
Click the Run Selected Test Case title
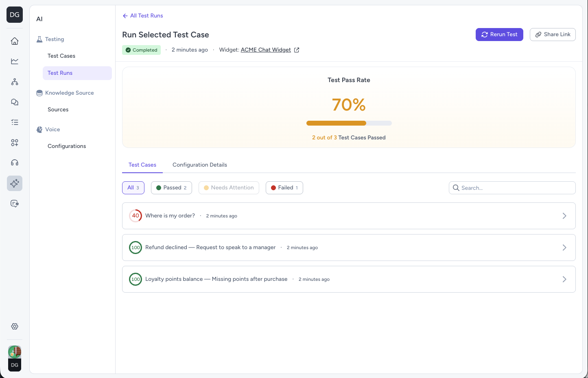pyautogui.click(x=166, y=35)
